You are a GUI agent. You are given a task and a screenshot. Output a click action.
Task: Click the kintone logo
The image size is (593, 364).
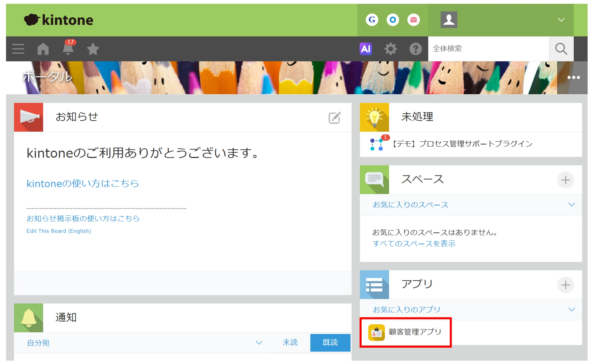pyautogui.click(x=58, y=20)
